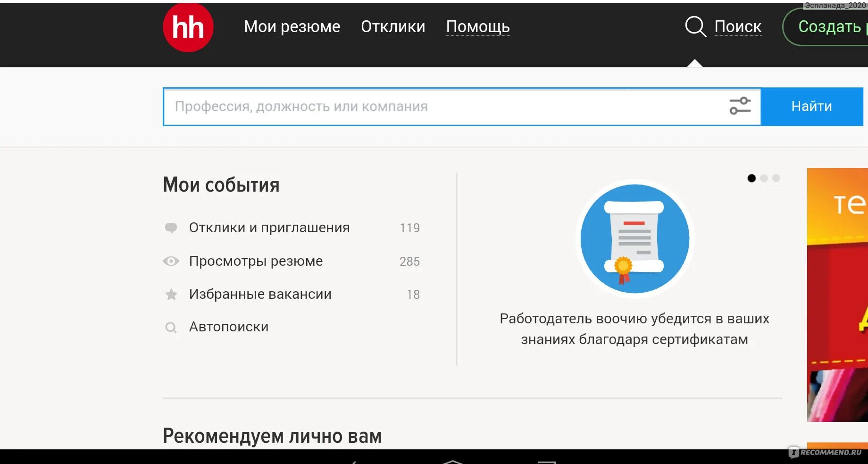Open Отклики и приглашения link
This screenshot has width=868, height=464.
coord(269,228)
